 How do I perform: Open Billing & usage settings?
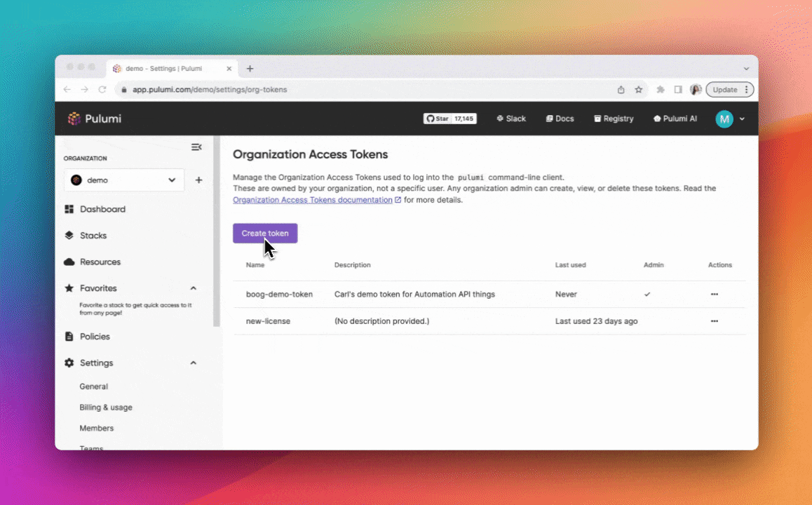pyautogui.click(x=106, y=407)
